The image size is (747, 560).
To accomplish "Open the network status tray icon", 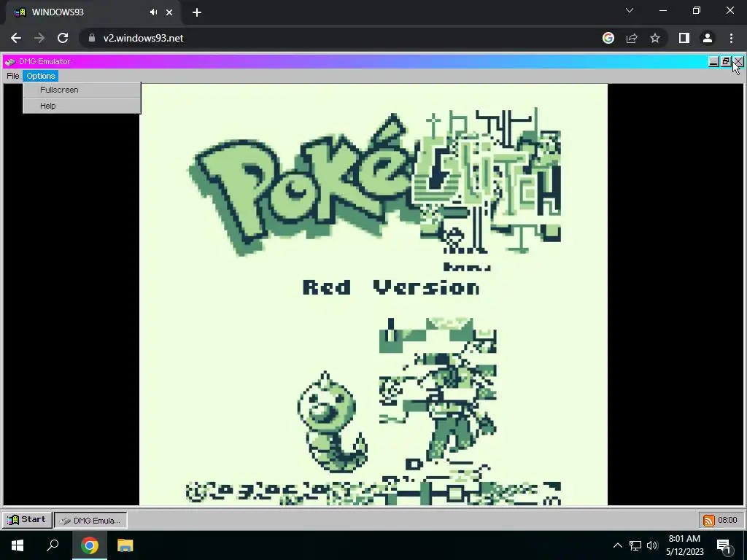I will click(x=635, y=545).
